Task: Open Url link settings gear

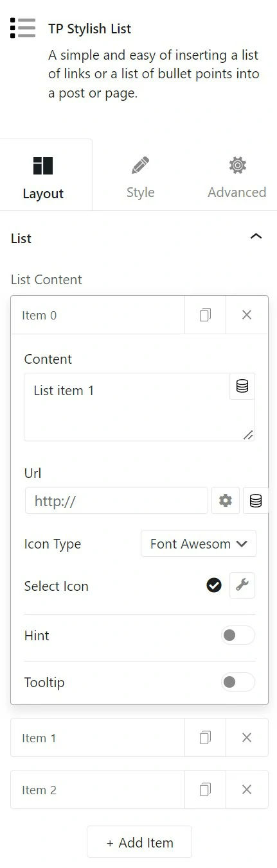Action: coord(226,500)
